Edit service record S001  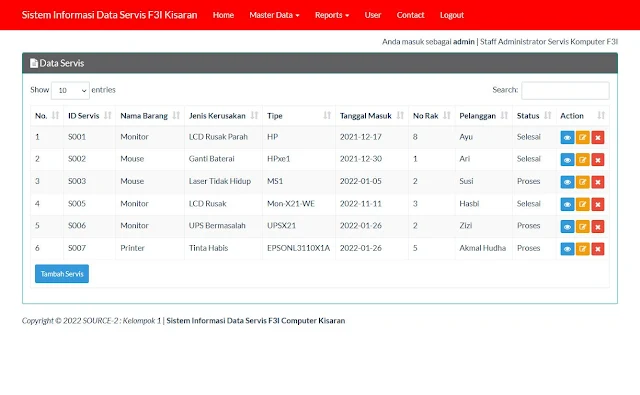point(583,138)
